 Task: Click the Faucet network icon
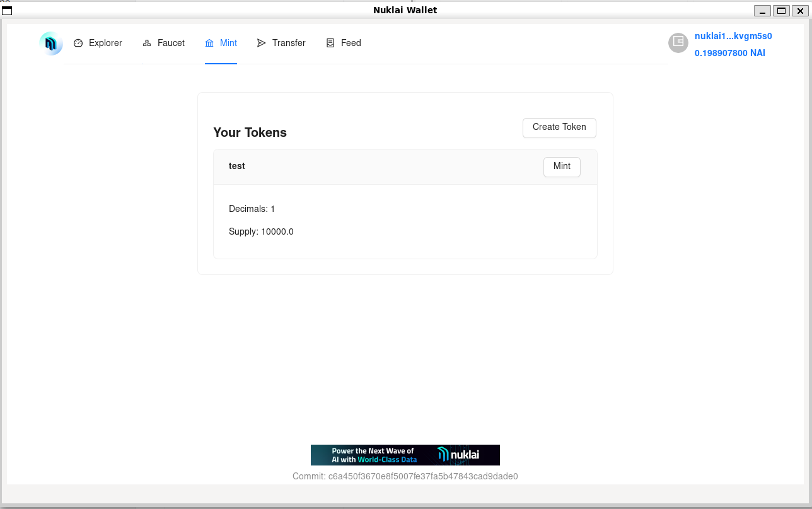coord(147,43)
